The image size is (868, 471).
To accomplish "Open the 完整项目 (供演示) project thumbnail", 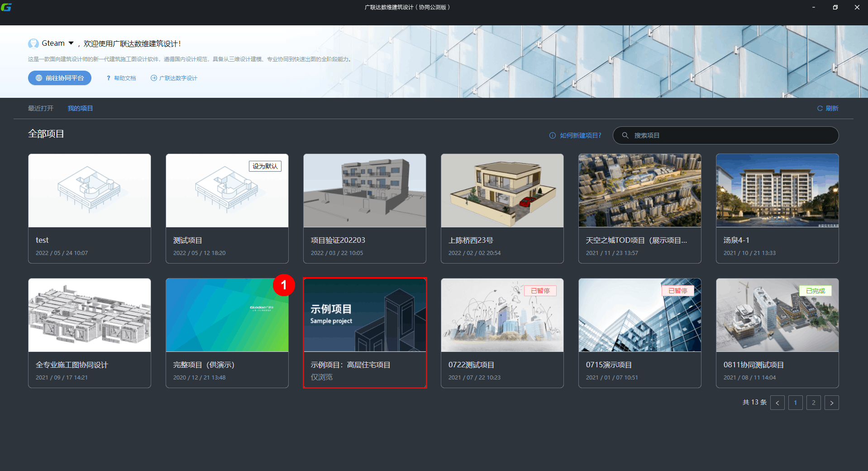I will tap(227, 315).
